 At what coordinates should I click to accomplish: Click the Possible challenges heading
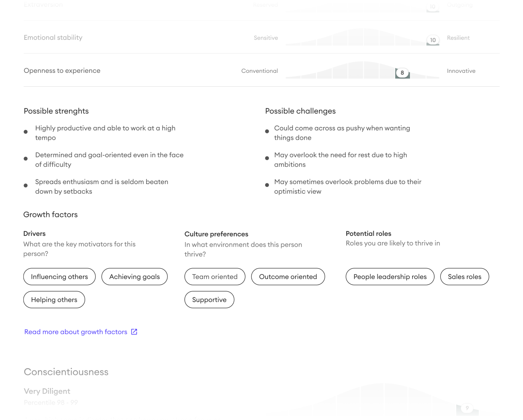click(300, 111)
